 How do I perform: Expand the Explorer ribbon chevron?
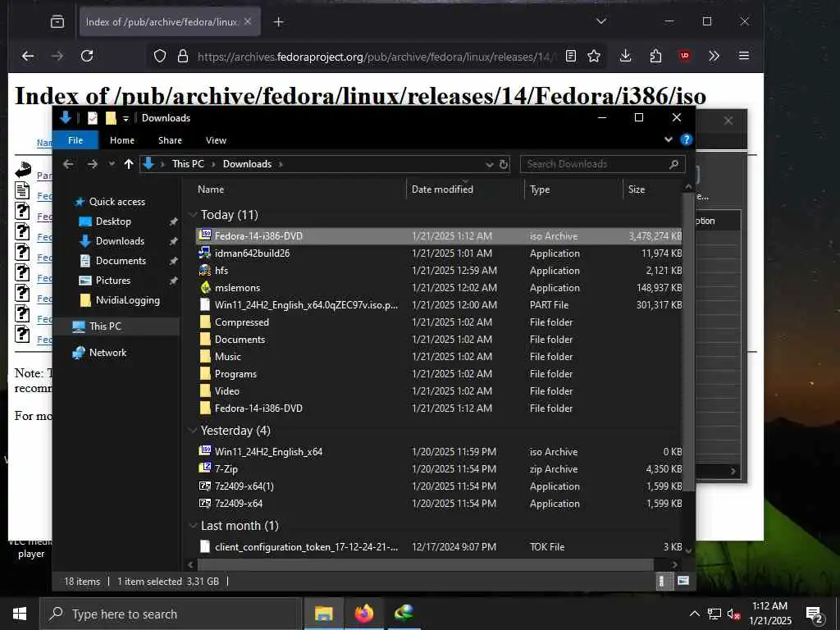click(x=669, y=139)
